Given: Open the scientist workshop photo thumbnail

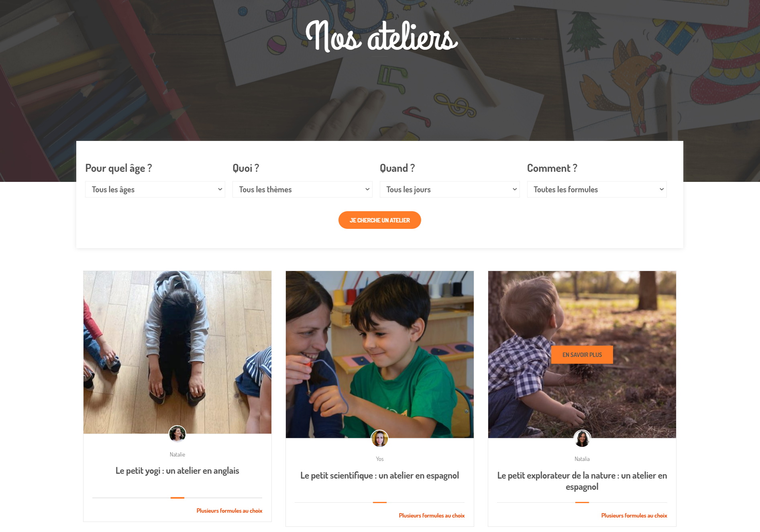Looking at the screenshot, I should point(380,355).
